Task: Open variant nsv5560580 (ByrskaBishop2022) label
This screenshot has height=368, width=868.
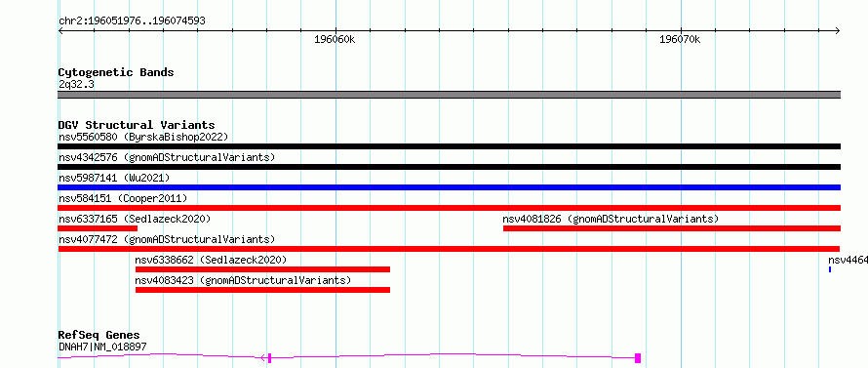Action: coord(142,137)
